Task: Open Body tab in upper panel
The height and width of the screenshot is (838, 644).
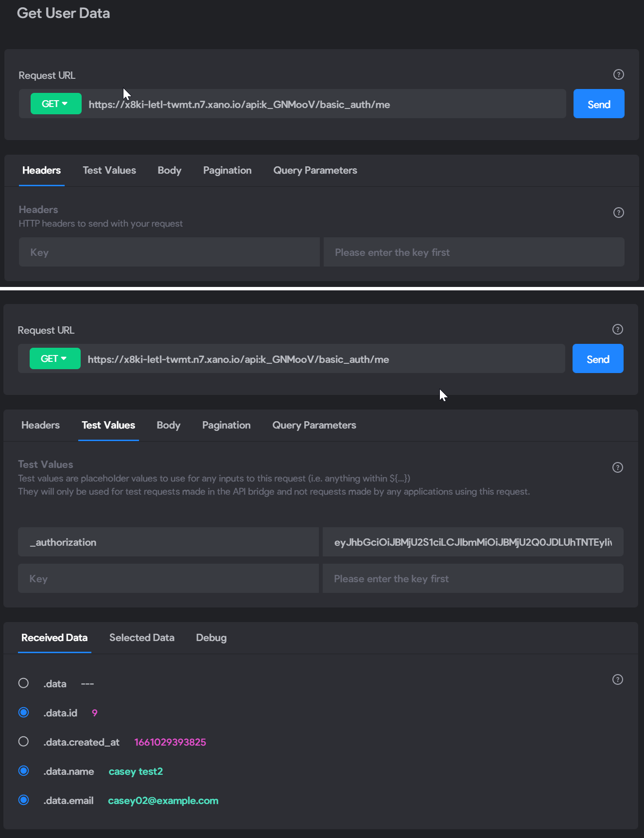Action: point(170,170)
